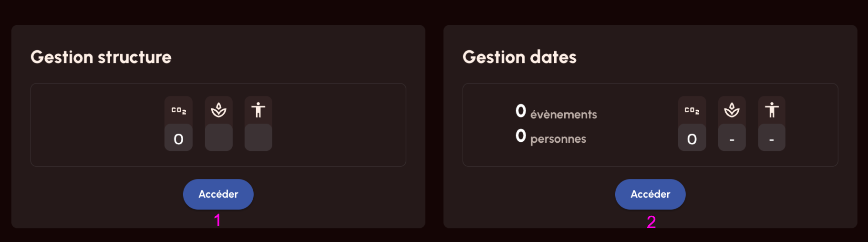This screenshot has width=868, height=242.
Task: Click leaf icon in Gestion structure card
Action: click(x=219, y=110)
